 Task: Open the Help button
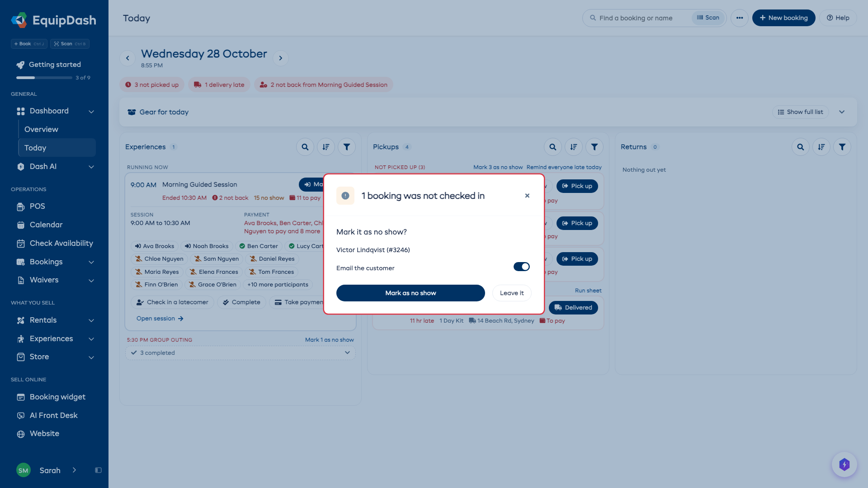838,18
